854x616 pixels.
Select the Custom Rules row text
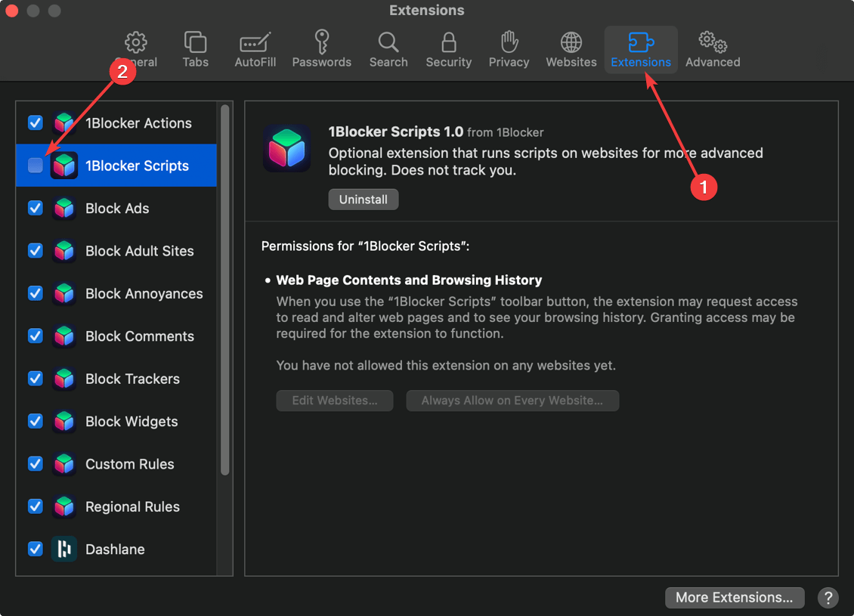click(x=130, y=464)
